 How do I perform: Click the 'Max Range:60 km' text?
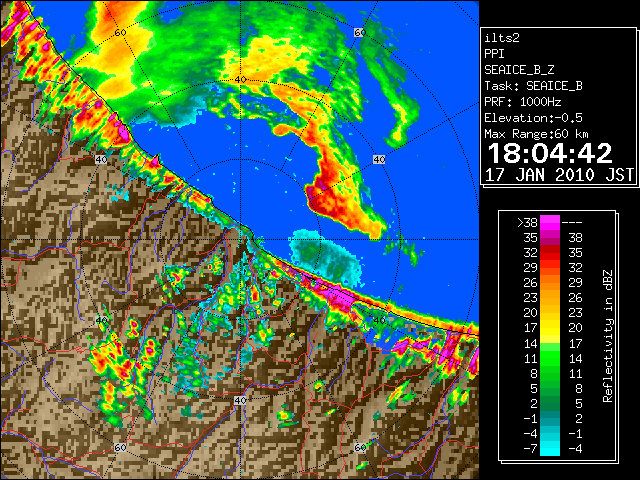coord(537,134)
